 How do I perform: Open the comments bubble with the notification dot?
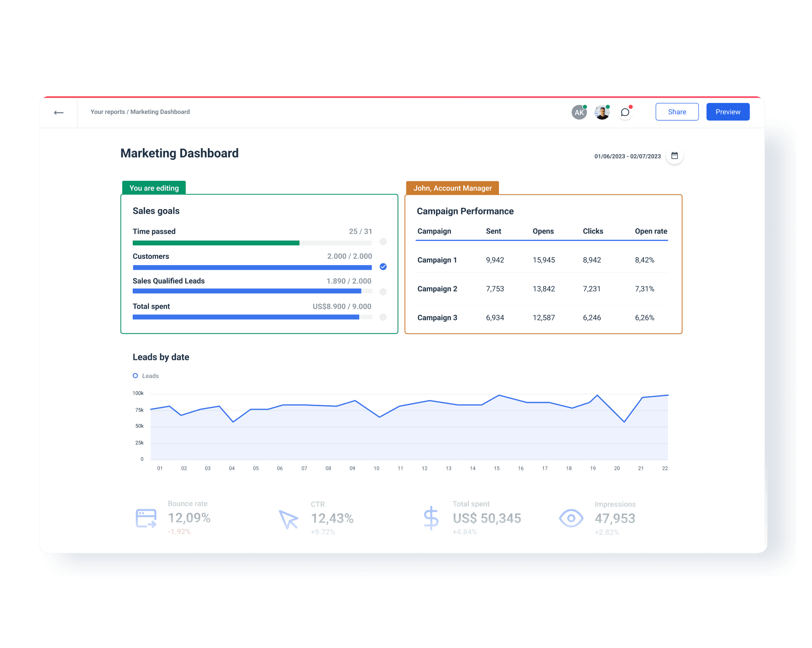click(625, 112)
